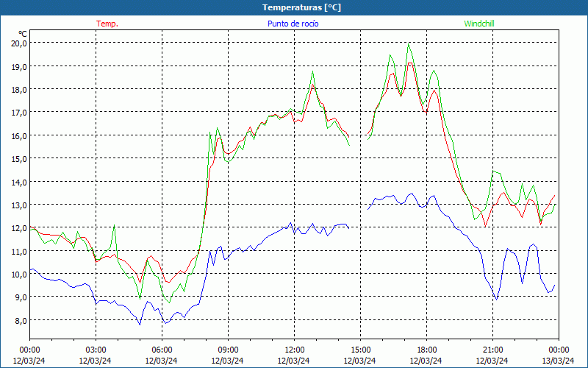Click the 18:00 time axis label
This screenshot has width=588, height=368.
pos(426,350)
